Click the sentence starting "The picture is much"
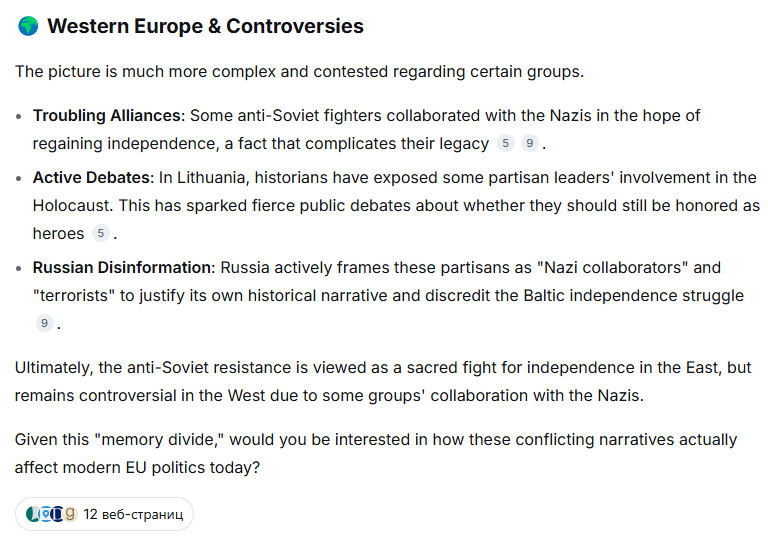 point(299,72)
